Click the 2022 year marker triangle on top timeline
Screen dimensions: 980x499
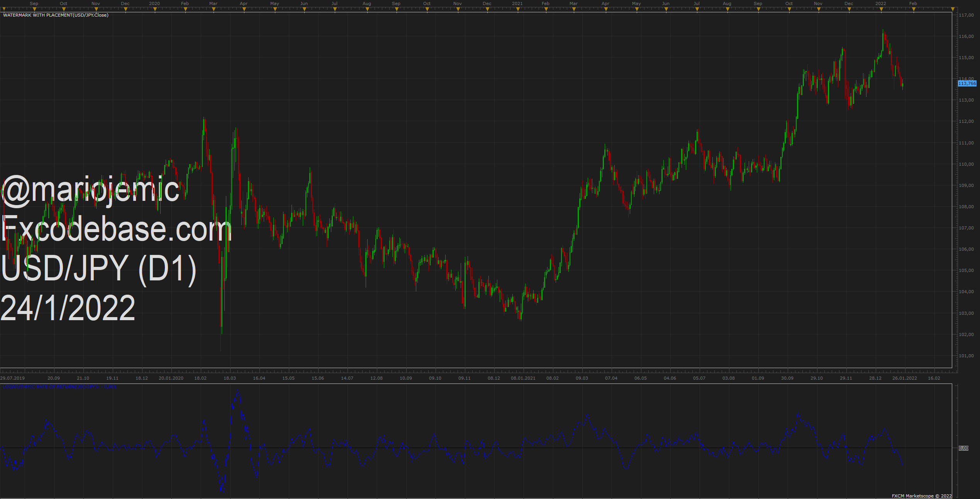pyautogui.click(x=881, y=10)
